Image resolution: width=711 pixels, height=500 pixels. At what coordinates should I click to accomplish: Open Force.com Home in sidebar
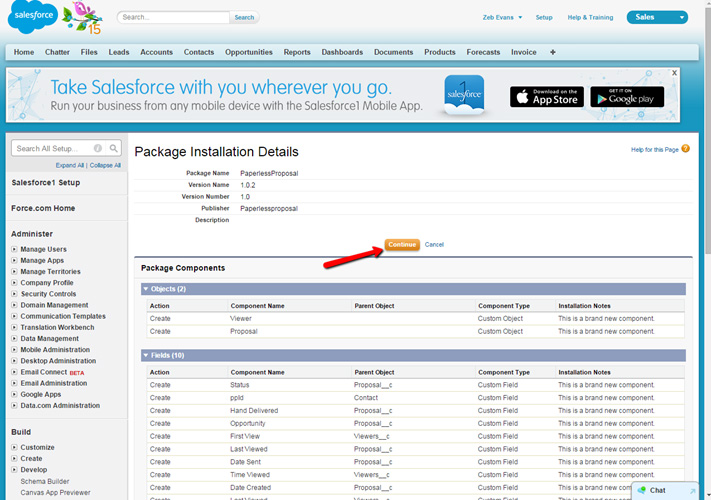tap(43, 208)
